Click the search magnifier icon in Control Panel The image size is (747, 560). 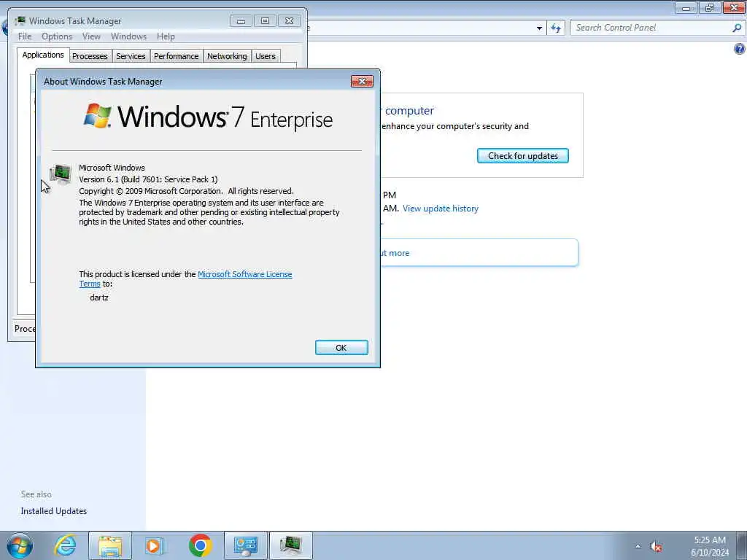coord(737,28)
